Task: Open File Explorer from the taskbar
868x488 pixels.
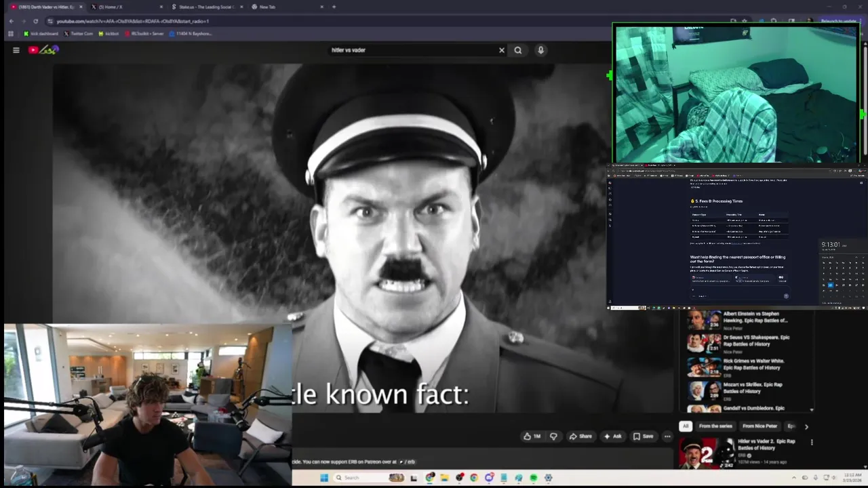Action: 444,478
